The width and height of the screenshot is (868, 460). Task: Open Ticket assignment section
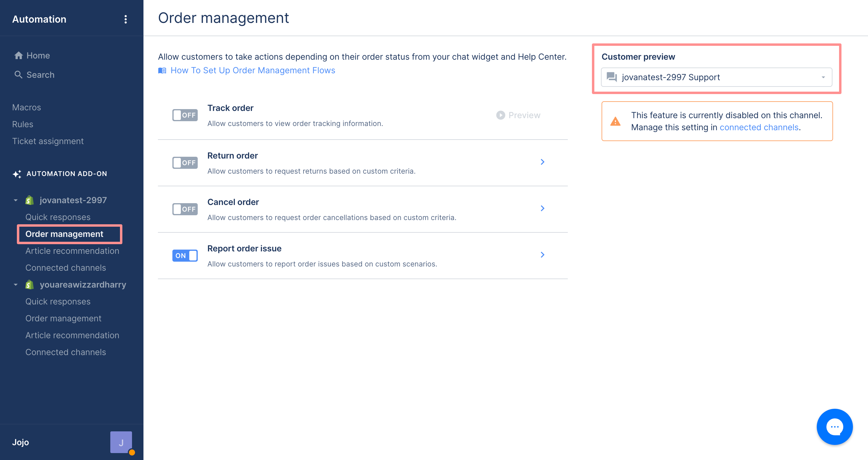coord(48,141)
